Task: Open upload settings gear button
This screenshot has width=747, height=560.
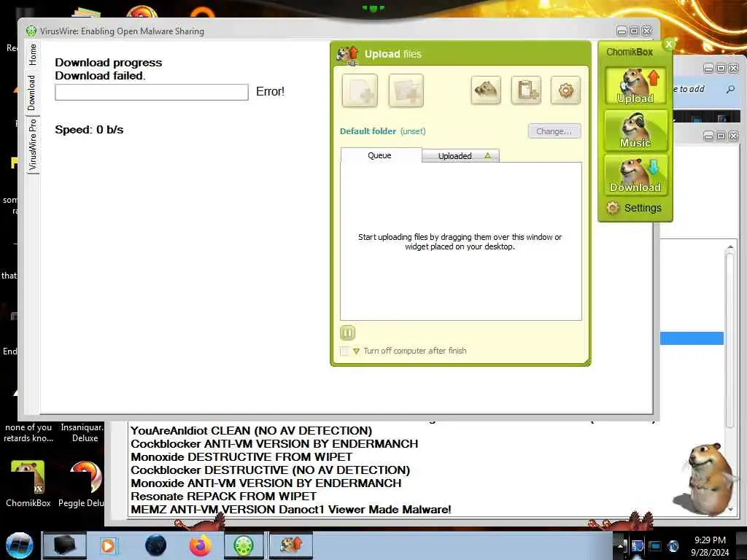Action: pos(565,90)
